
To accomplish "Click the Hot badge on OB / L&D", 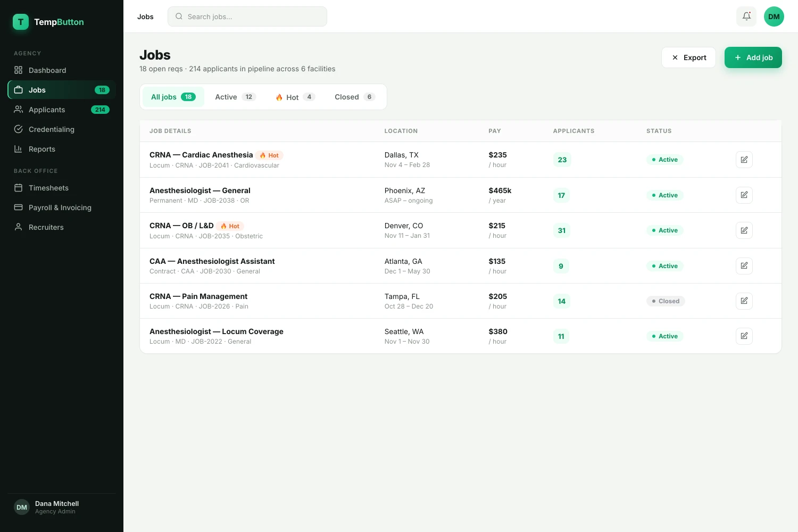I will 230,226.
